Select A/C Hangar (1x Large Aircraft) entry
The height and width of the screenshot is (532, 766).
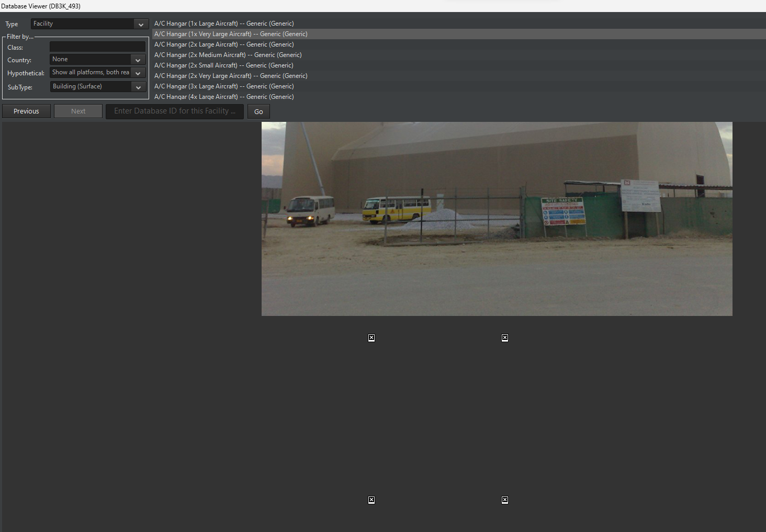[459, 24]
